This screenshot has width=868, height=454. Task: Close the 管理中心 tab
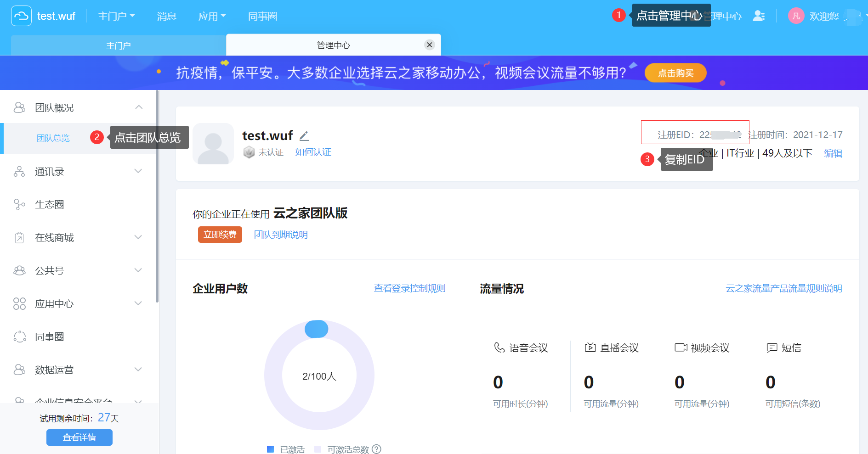(x=430, y=45)
